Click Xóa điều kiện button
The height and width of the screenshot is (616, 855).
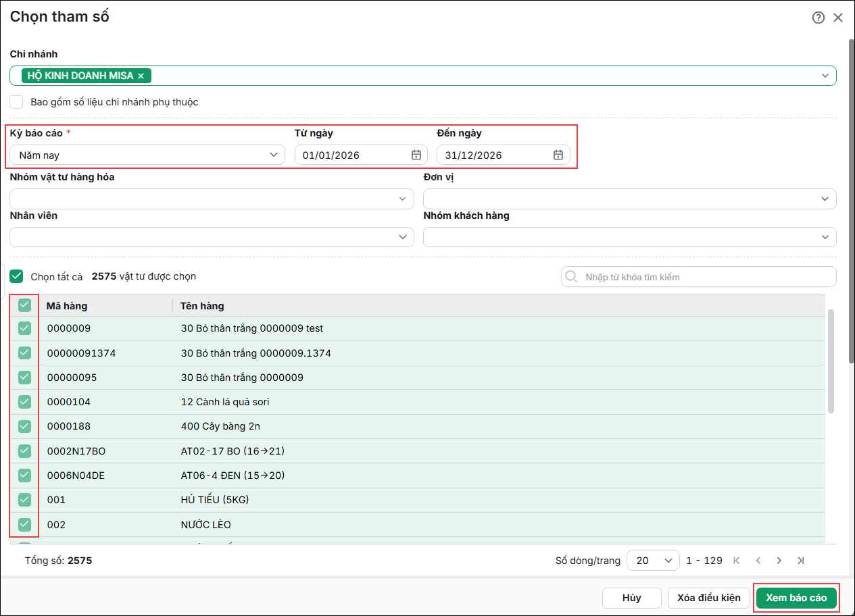point(709,598)
